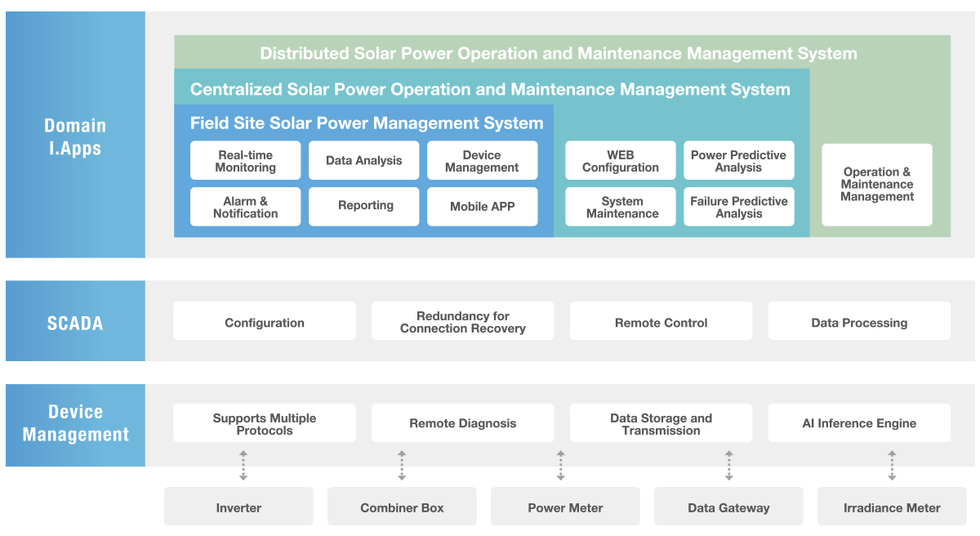Select the Mobile APP module
This screenshot has height=536, width=980.
pos(482,207)
